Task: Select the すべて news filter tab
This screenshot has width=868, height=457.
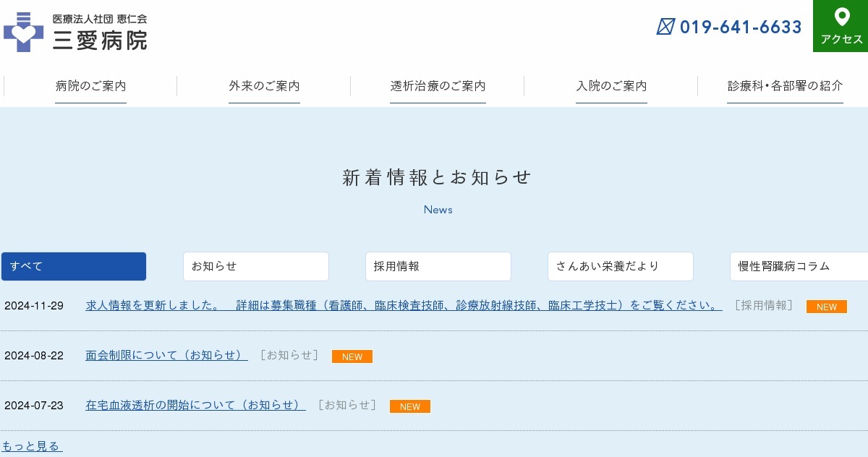Action: [x=74, y=266]
